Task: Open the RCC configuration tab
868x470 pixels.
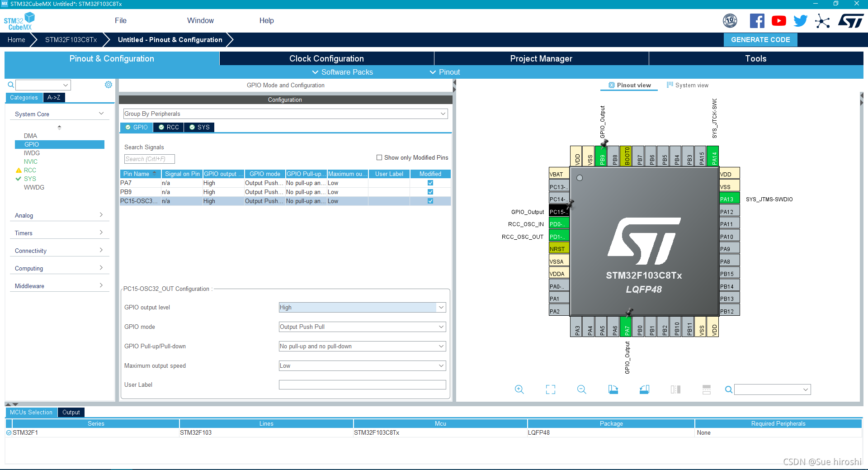Action: coord(169,127)
